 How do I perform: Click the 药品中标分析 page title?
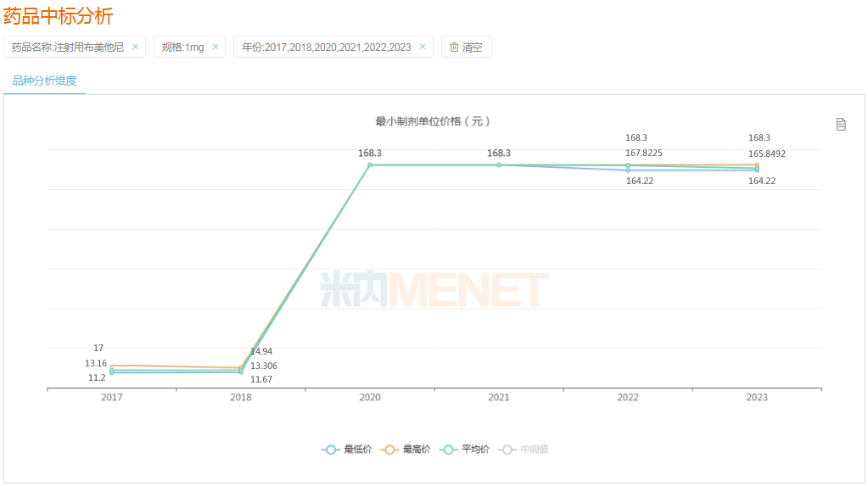click(58, 16)
